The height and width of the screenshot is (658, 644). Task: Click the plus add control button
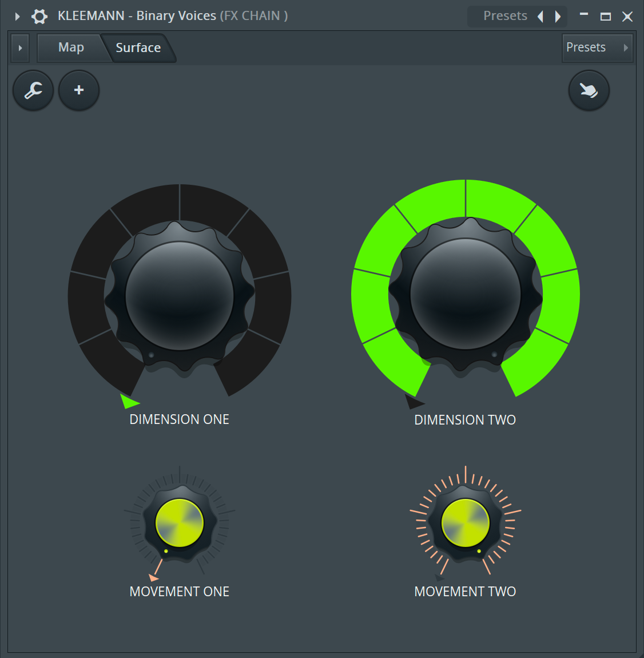[79, 90]
